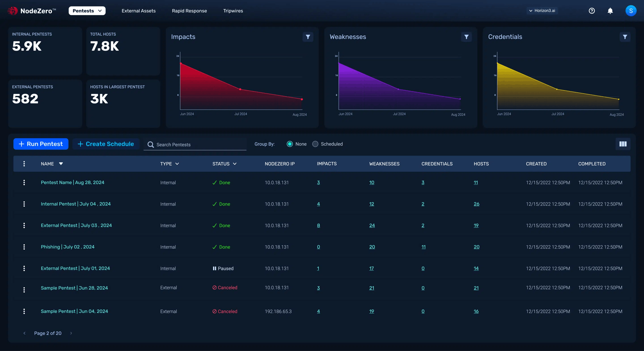Expand the Horizon3.ai account dropdown
The width and height of the screenshot is (644, 351).
pos(542,11)
